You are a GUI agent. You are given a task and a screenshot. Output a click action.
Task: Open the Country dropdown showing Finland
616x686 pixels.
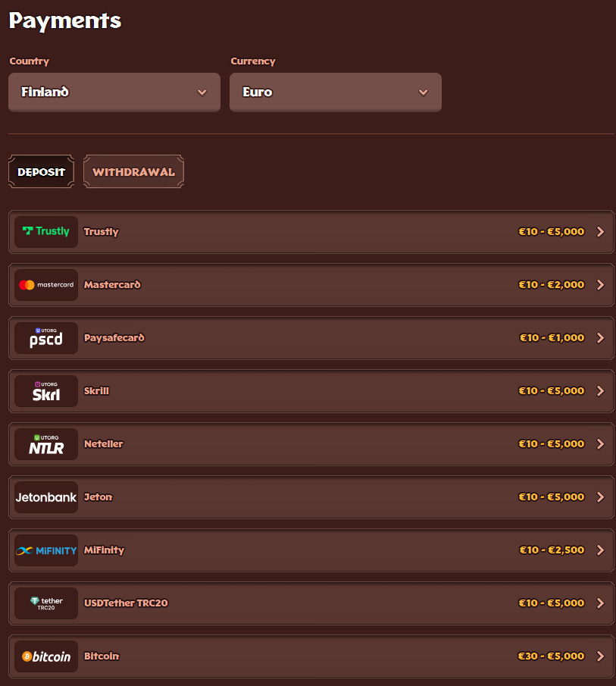[114, 92]
